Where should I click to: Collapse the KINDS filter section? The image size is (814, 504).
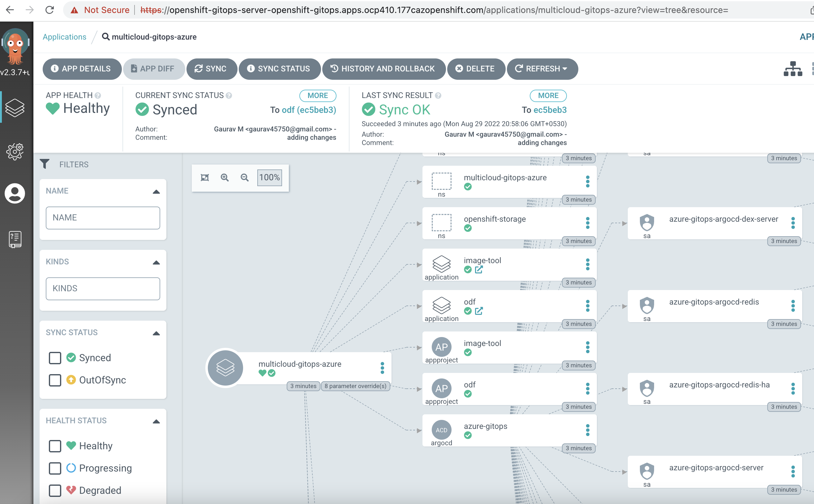156,262
